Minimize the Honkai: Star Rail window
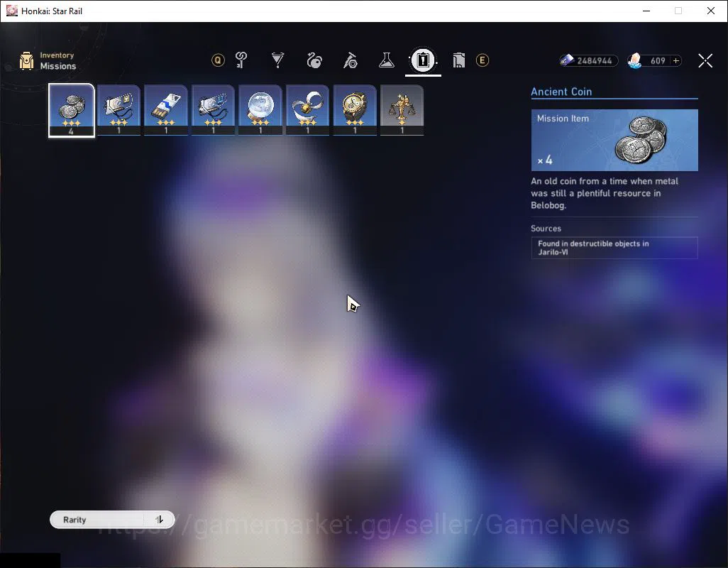Screen dimensions: 728x568 point(646,11)
